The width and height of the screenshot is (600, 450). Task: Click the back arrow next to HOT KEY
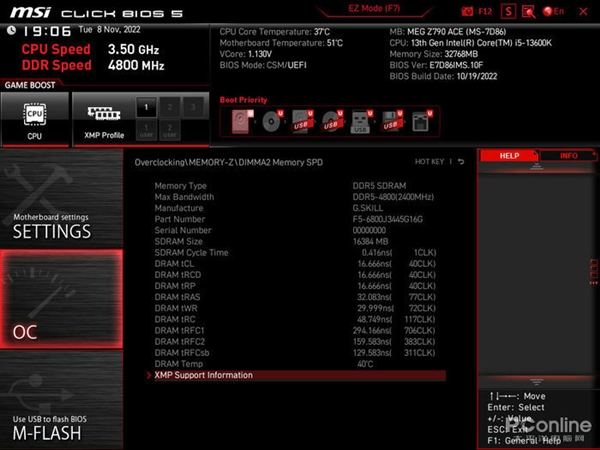[x=461, y=162]
